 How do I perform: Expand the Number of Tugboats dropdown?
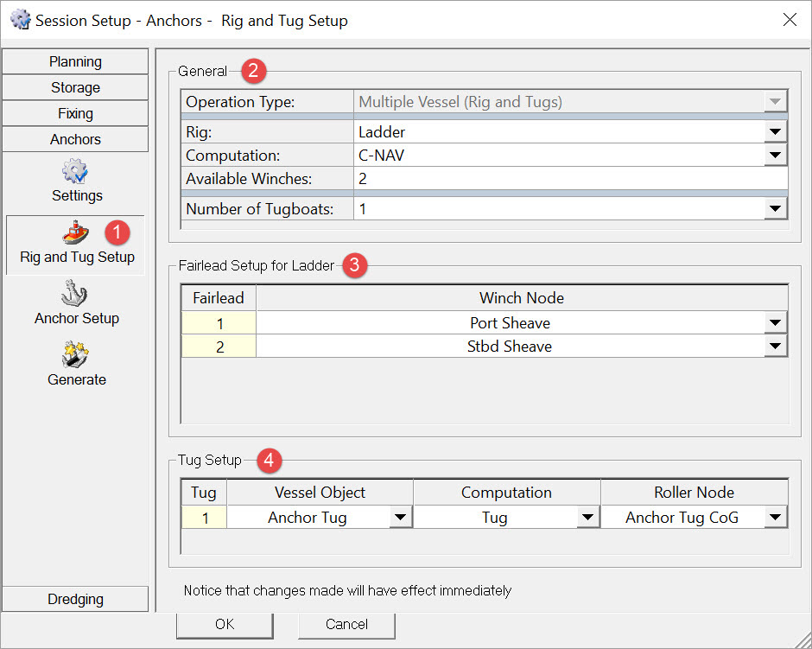[x=776, y=209]
